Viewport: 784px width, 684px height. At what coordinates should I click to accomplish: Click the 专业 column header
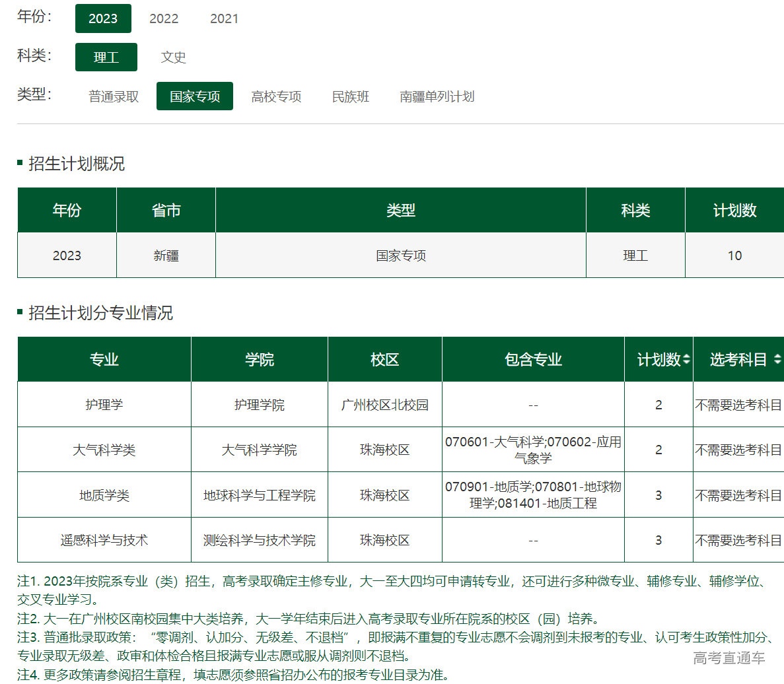click(x=104, y=360)
